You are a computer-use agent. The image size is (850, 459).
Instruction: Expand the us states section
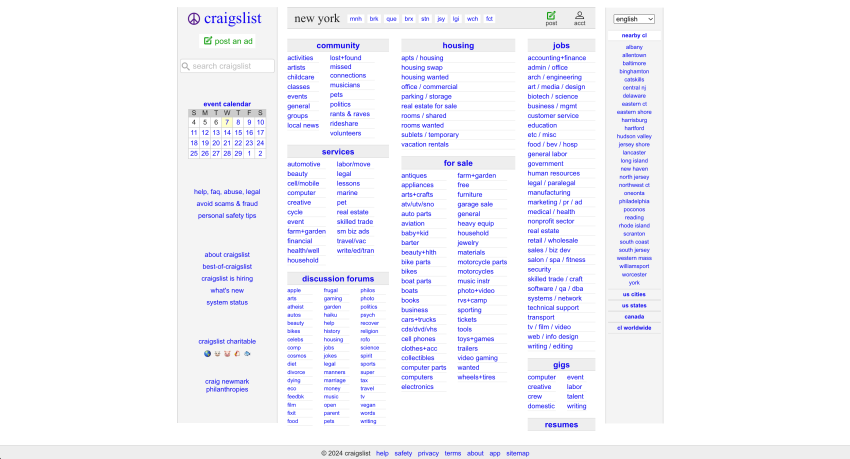tap(634, 306)
